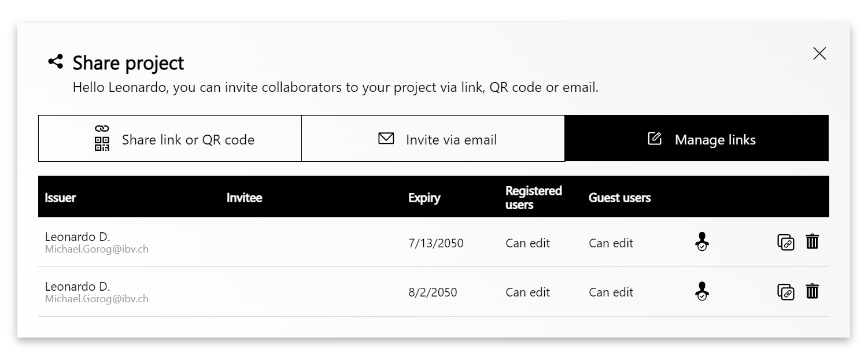The width and height of the screenshot is (868, 356).
Task: Click the Issuer column header
Action: [x=60, y=198]
